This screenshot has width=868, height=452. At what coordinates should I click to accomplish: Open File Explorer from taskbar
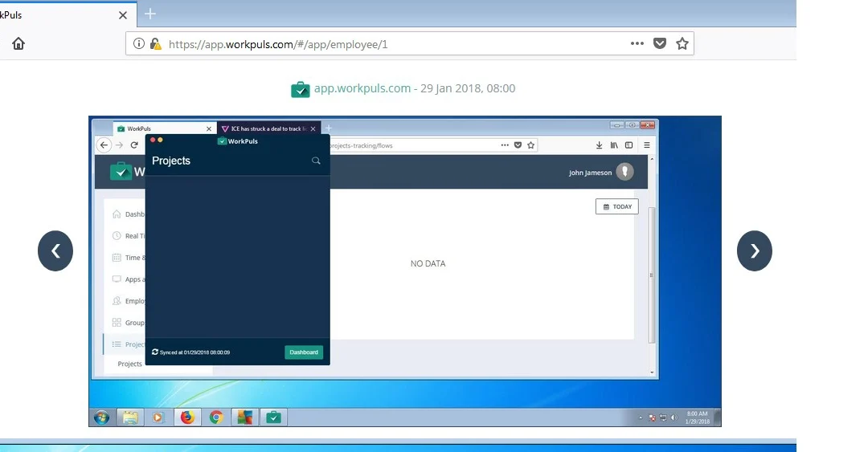[131, 417]
